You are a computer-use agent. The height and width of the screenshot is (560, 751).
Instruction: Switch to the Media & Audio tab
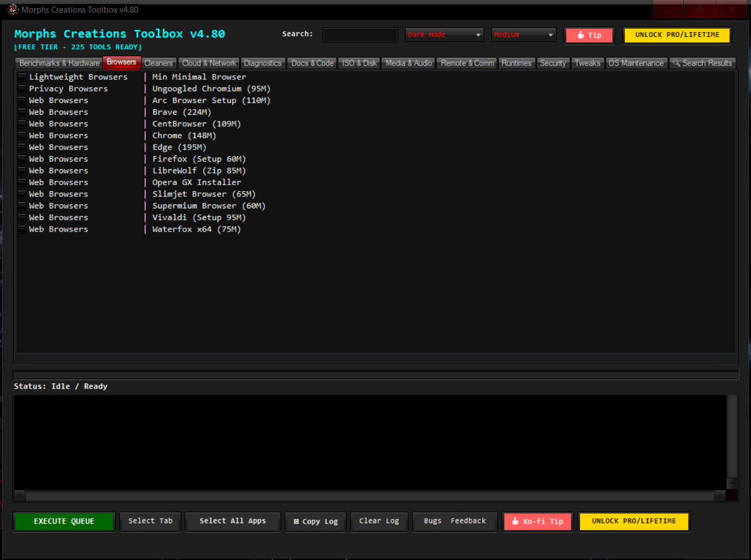click(x=409, y=63)
